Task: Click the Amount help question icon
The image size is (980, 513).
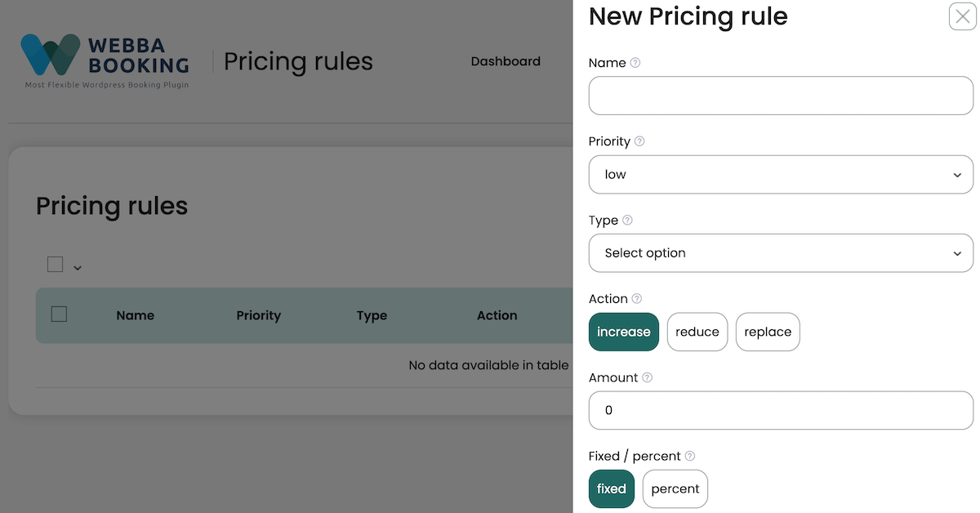Action: click(x=647, y=377)
